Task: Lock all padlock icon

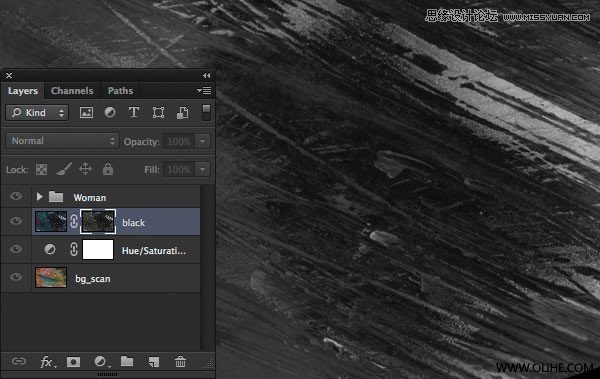Action: (x=108, y=169)
